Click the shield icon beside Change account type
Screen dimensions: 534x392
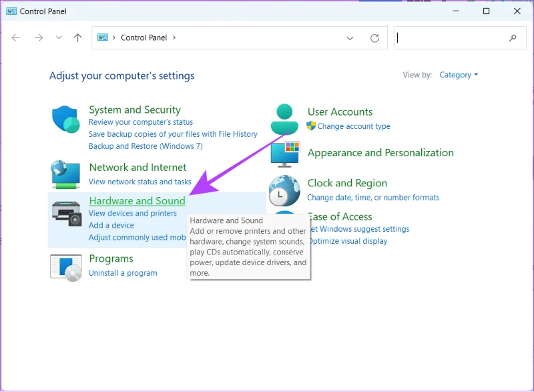[x=311, y=126]
